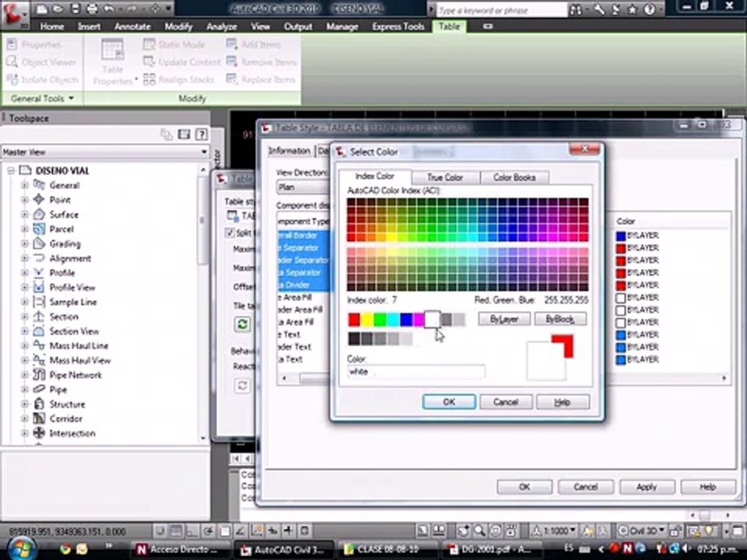Pick the red standard color swatch
This screenshot has height=560, width=747.
coord(354,320)
